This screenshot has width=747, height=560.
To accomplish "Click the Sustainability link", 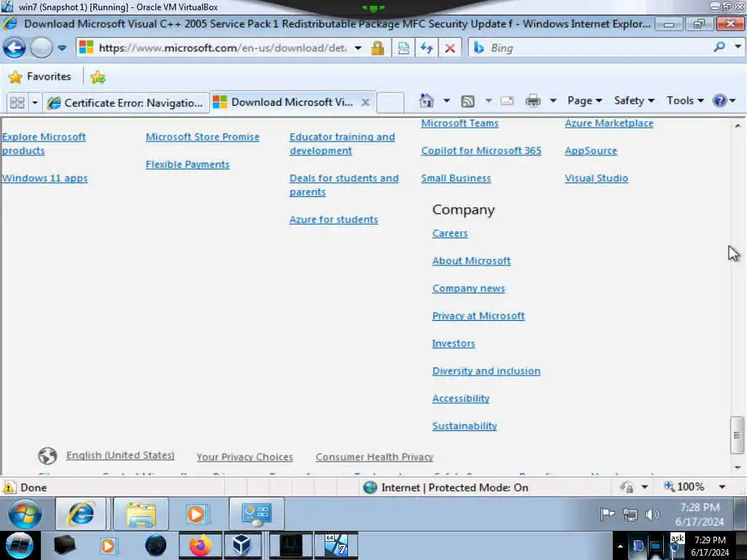I will click(x=465, y=426).
